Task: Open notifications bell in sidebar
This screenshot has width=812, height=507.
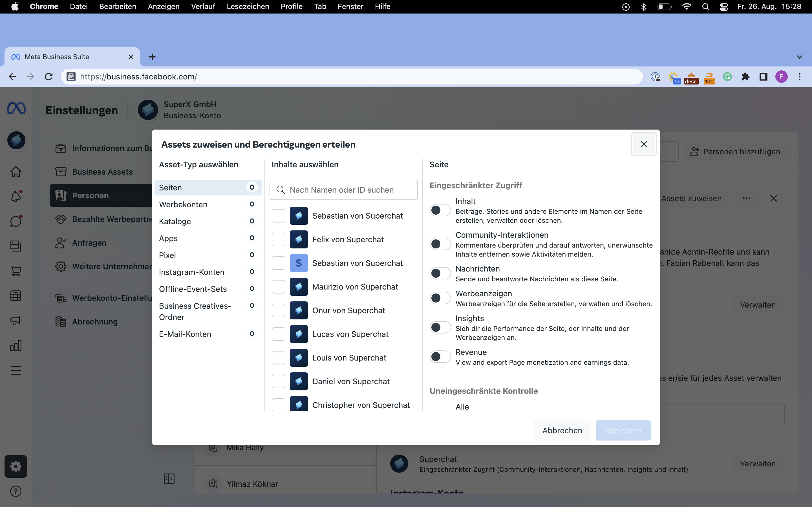Action: (x=16, y=196)
